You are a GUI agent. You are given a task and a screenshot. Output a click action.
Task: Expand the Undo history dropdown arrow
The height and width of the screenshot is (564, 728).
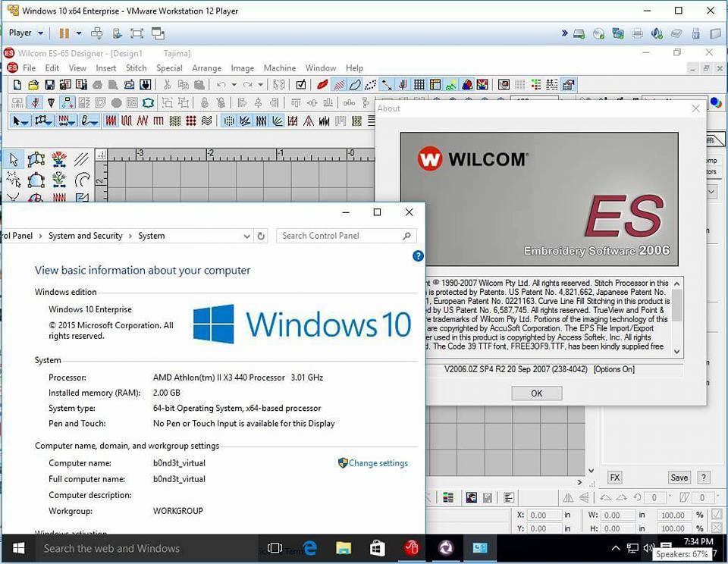234,84
